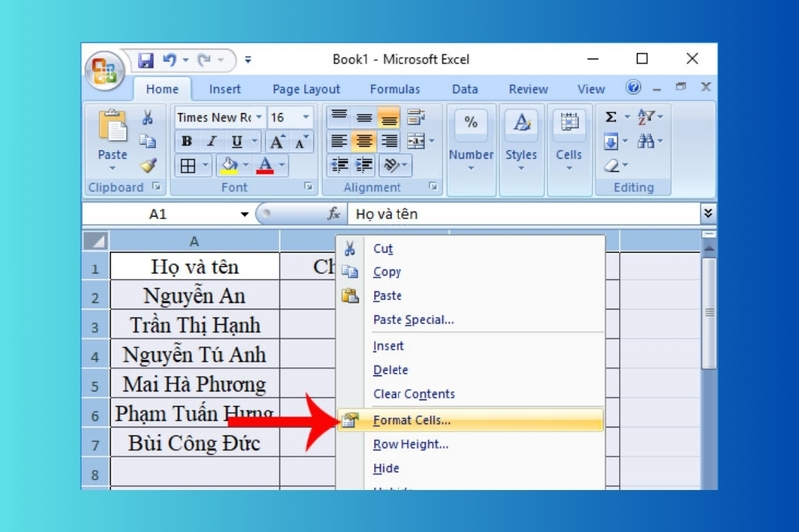Cut selection using ribbon scissors icon
The image size is (799, 532).
tap(147, 118)
